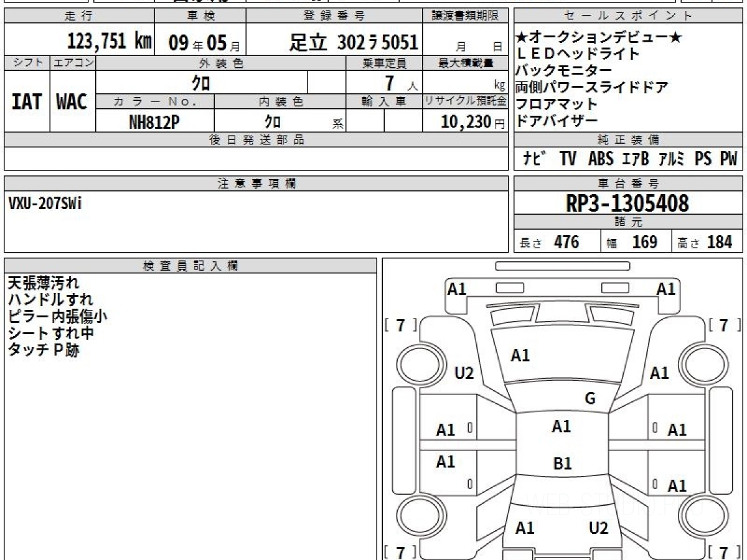Select the WAC air conditioner value
This screenshot has height=560, width=747.
[x=72, y=101]
